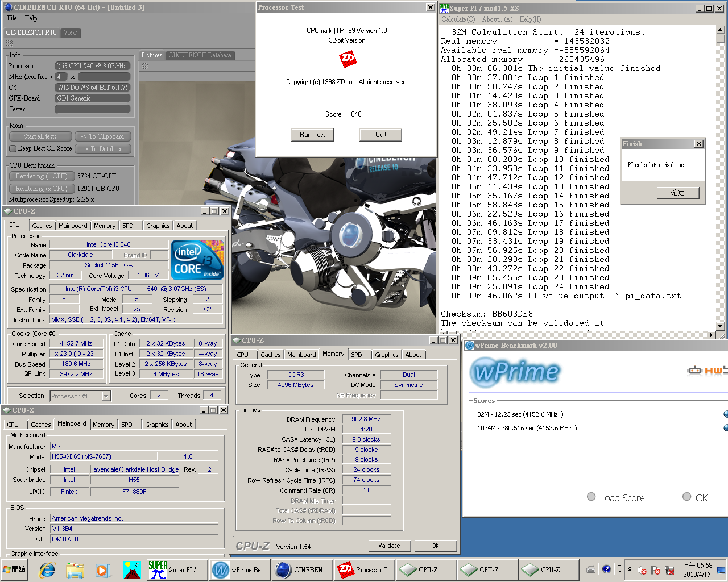The width and height of the screenshot is (728, 582).
Task: Click the blue help icon in language bar
Action: [606, 569]
